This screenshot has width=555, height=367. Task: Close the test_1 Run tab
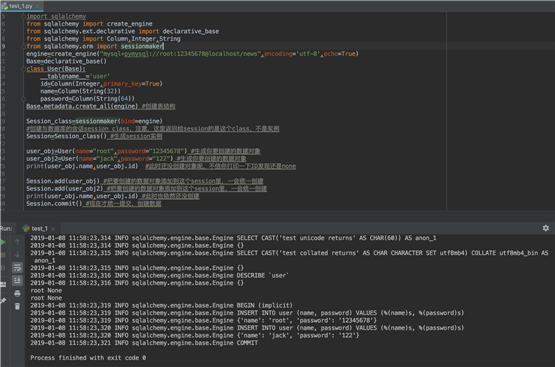[x=53, y=229]
